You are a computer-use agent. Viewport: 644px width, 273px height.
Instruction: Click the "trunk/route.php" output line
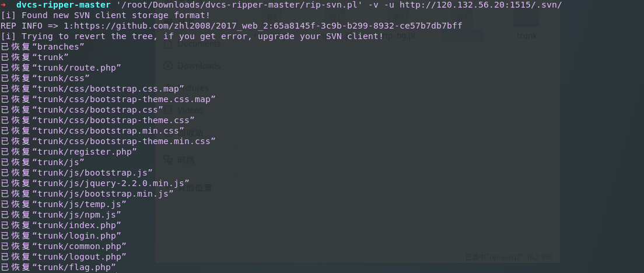pos(76,68)
